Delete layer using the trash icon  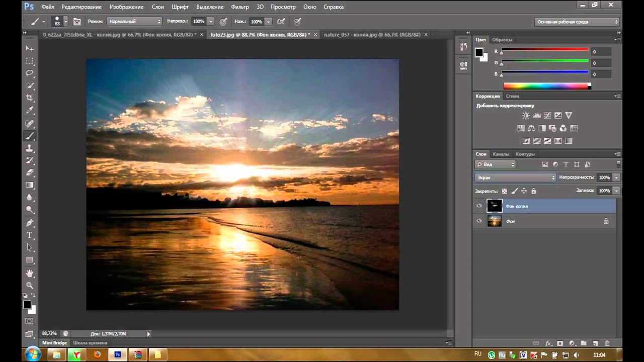(x=607, y=343)
